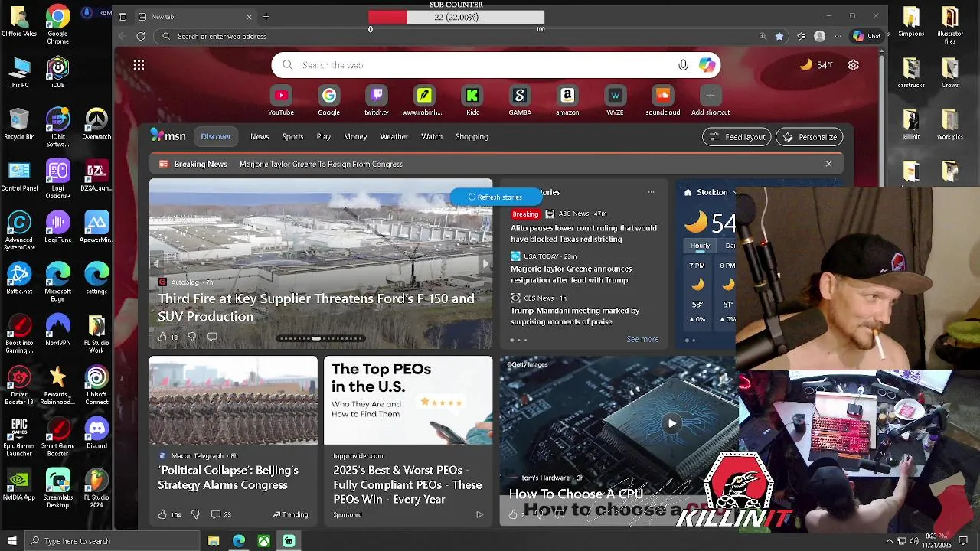980x551 pixels.
Task: Open the Edge Settings and more menu
Action: (838, 36)
